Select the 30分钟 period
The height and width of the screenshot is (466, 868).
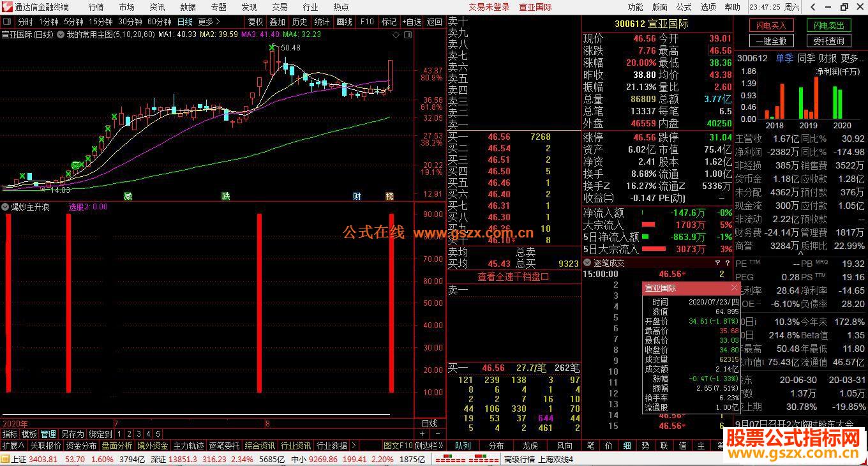point(130,22)
